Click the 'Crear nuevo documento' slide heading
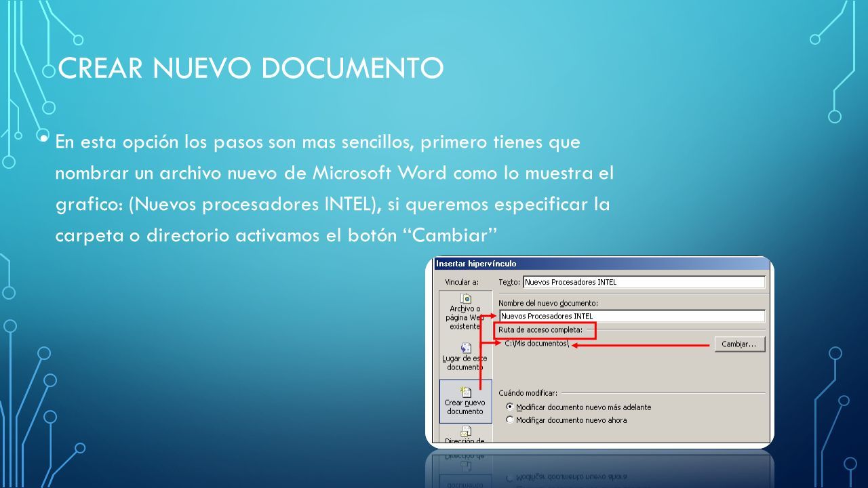The image size is (868, 488). coord(252,68)
